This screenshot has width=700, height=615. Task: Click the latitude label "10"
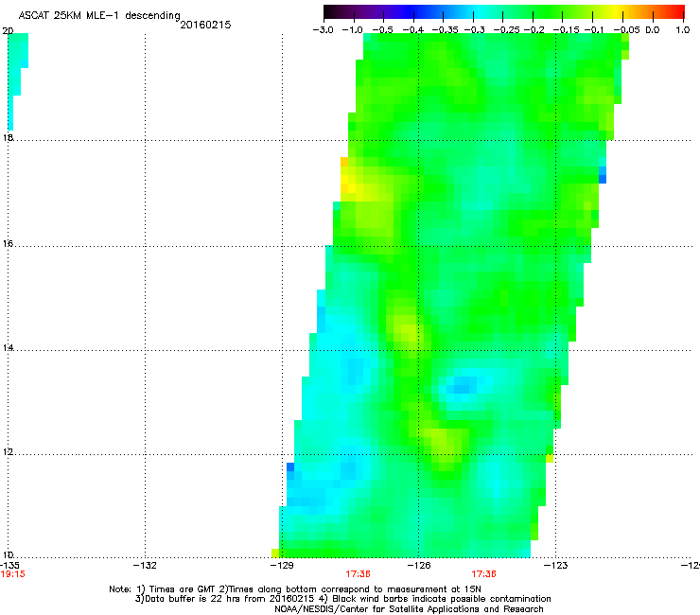coord(8,554)
